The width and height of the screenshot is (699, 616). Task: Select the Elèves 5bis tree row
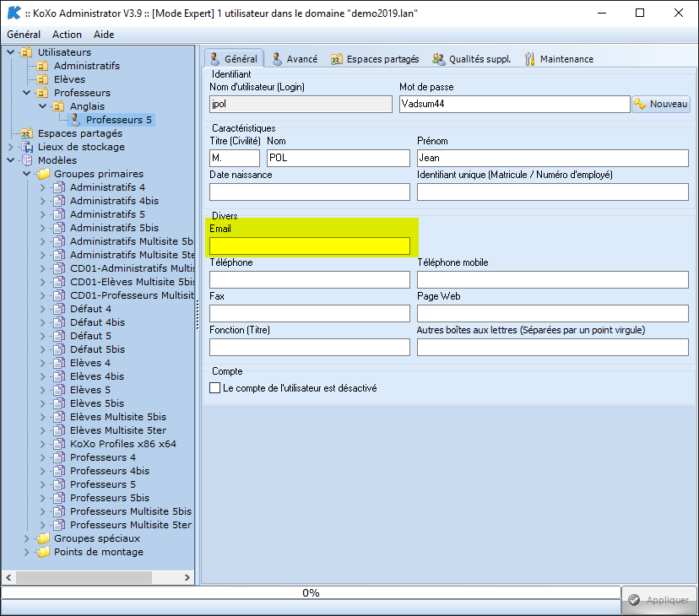pos(97,403)
